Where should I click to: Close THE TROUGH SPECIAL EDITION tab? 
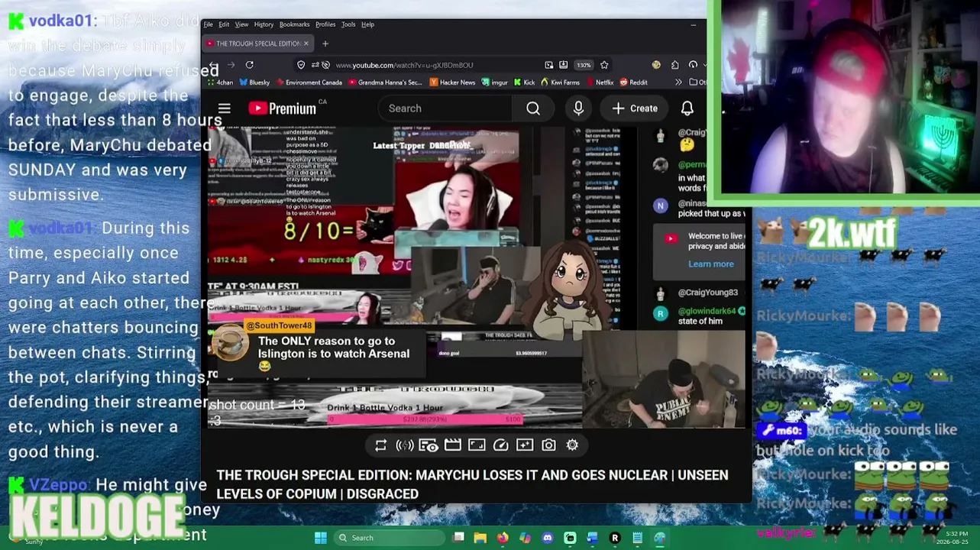(306, 44)
